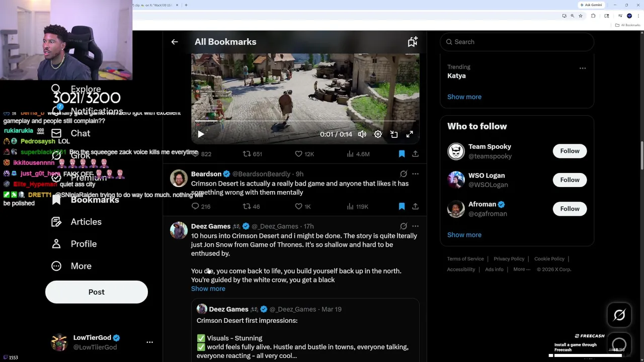
Task: Open the floating Grok button
Action: click(x=619, y=315)
